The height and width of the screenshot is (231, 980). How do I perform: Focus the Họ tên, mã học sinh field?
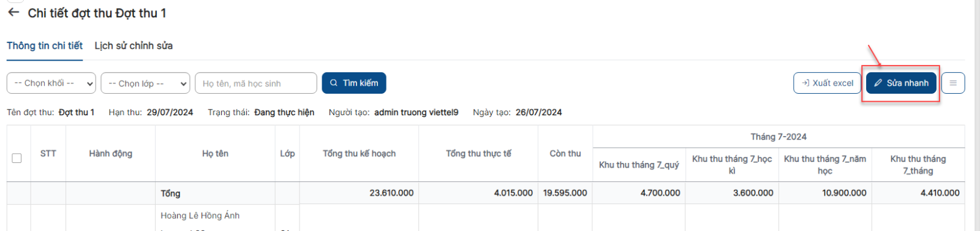pyautogui.click(x=256, y=83)
